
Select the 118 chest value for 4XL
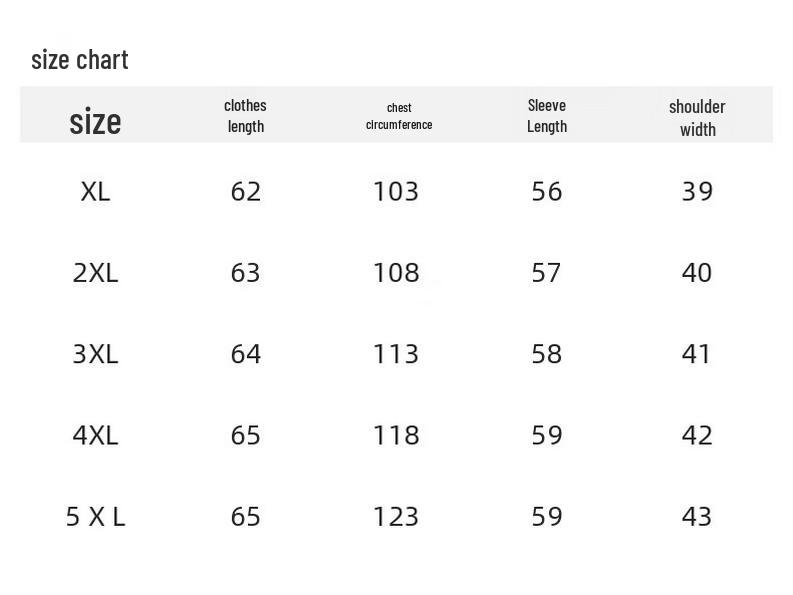click(396, 435)
